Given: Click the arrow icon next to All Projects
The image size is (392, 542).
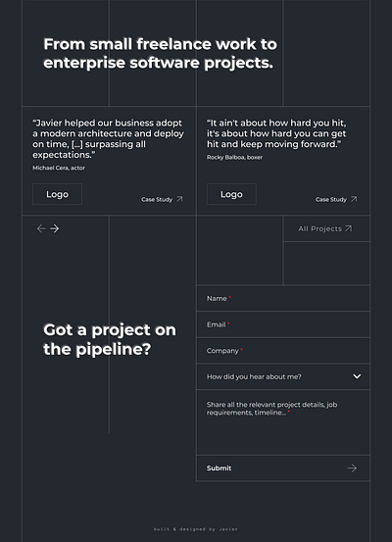Looking at the screenshot, I should [x=349, y=228].
